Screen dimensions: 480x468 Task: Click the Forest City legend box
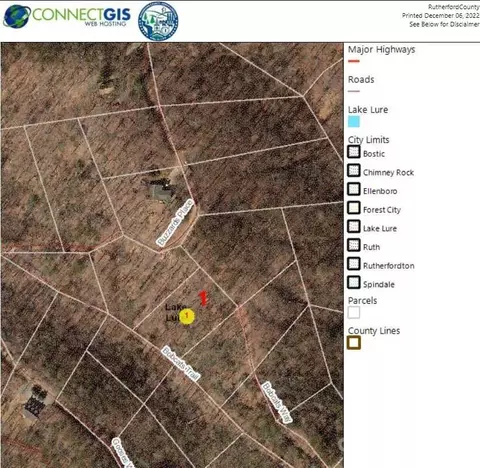354,208
